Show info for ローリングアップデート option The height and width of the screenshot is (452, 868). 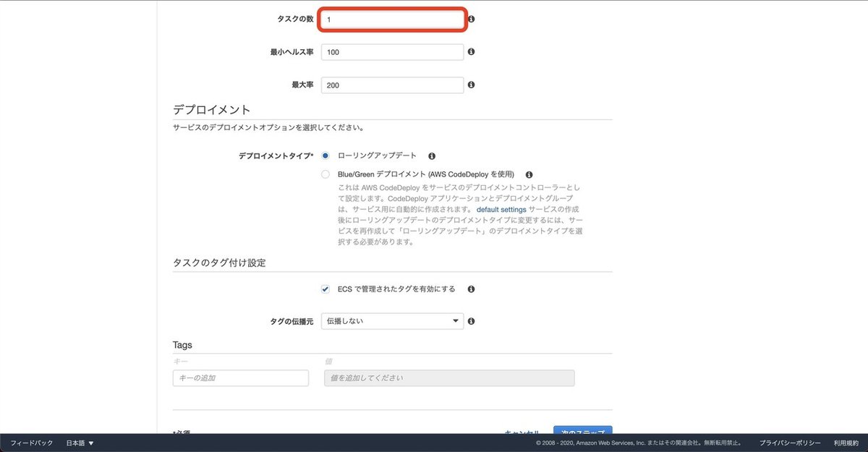coord(432,155)
